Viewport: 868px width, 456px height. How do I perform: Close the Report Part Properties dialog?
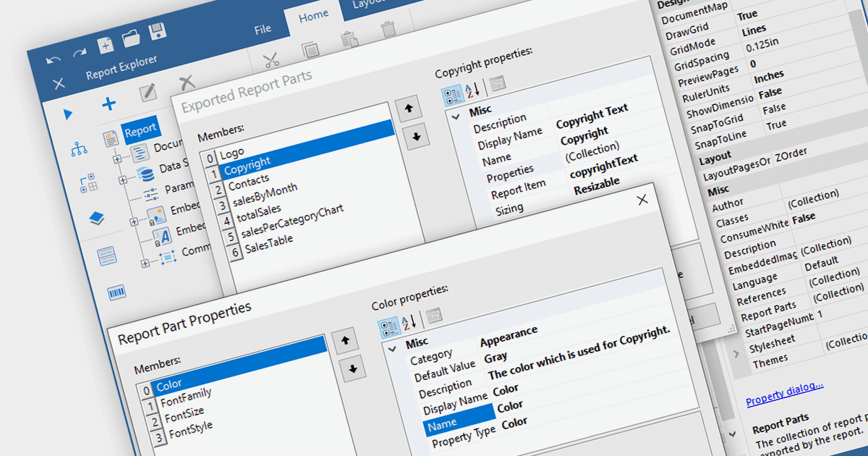click(642, 200)
